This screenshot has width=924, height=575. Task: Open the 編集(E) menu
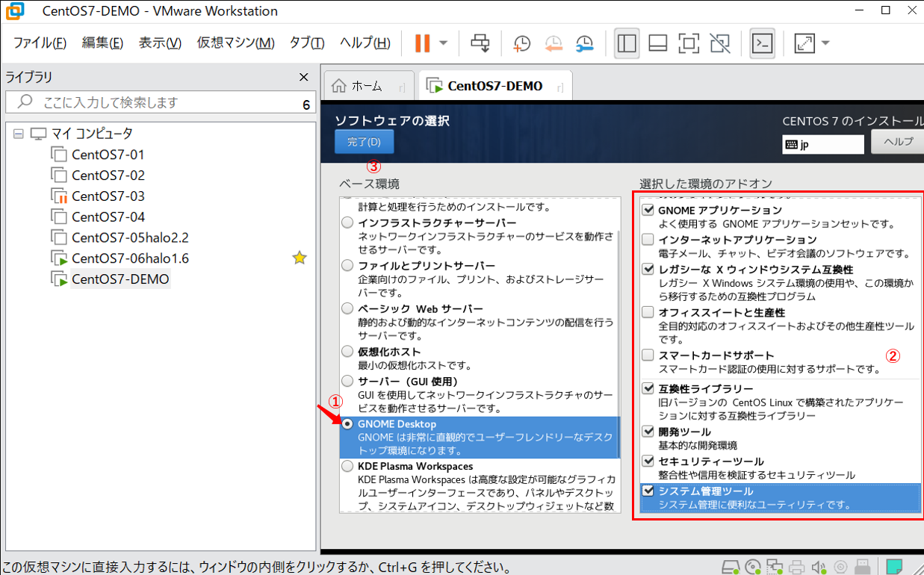point(102,43)
